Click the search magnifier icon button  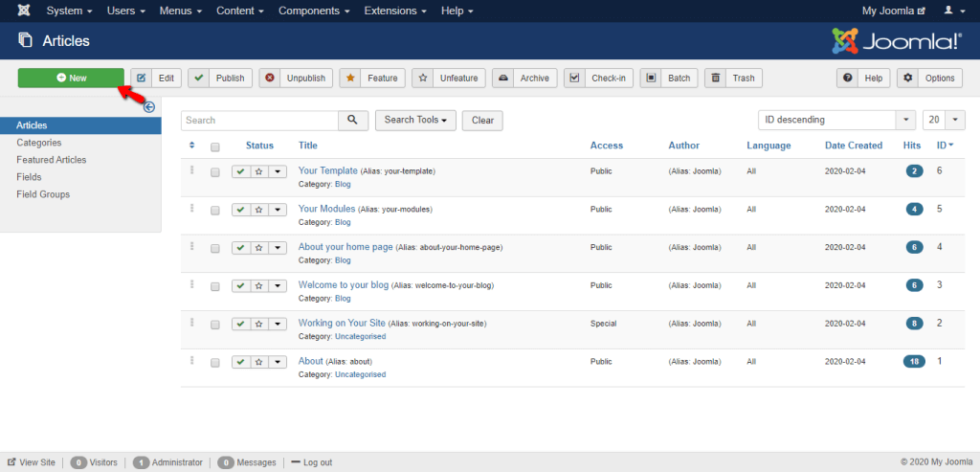tap(353, 121)
